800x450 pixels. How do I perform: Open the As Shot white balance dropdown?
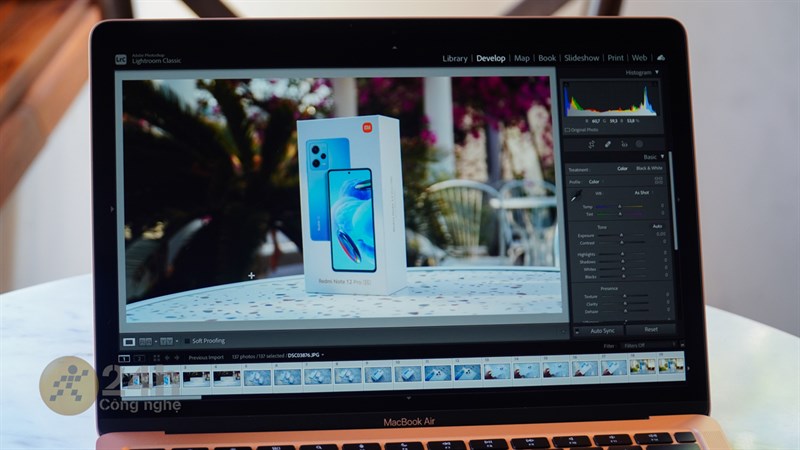point(643,193)
